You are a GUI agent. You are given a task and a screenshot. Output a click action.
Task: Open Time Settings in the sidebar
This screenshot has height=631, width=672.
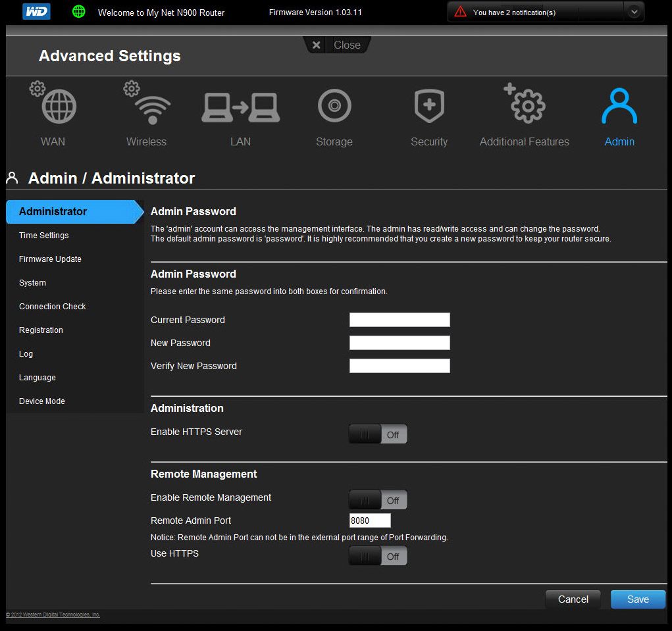[43, 235]
